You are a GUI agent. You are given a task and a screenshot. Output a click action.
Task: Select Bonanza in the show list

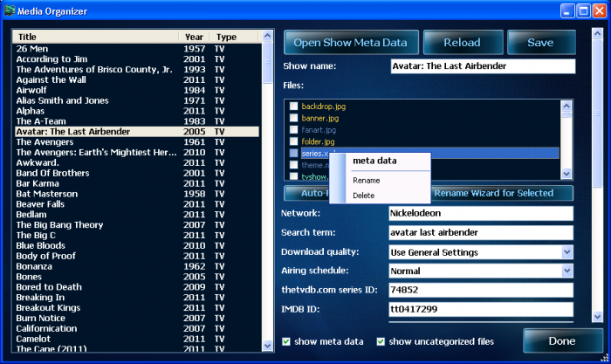click(x=137, y=266)
